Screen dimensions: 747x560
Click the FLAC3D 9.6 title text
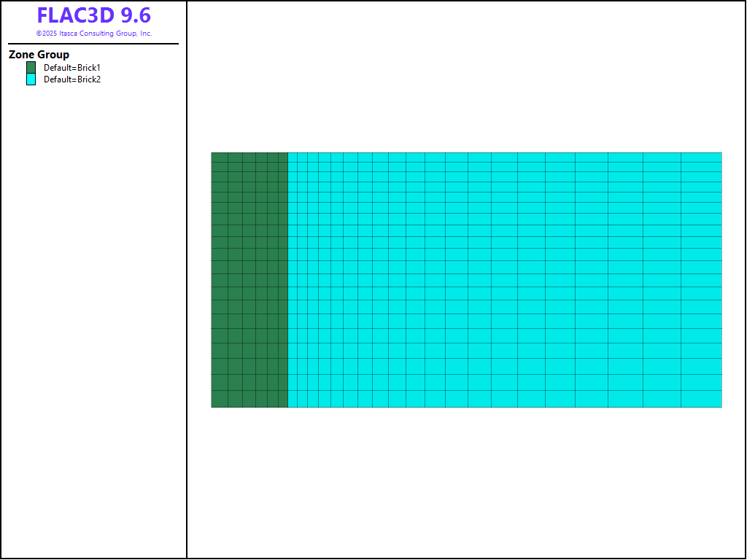click(93, 16)
